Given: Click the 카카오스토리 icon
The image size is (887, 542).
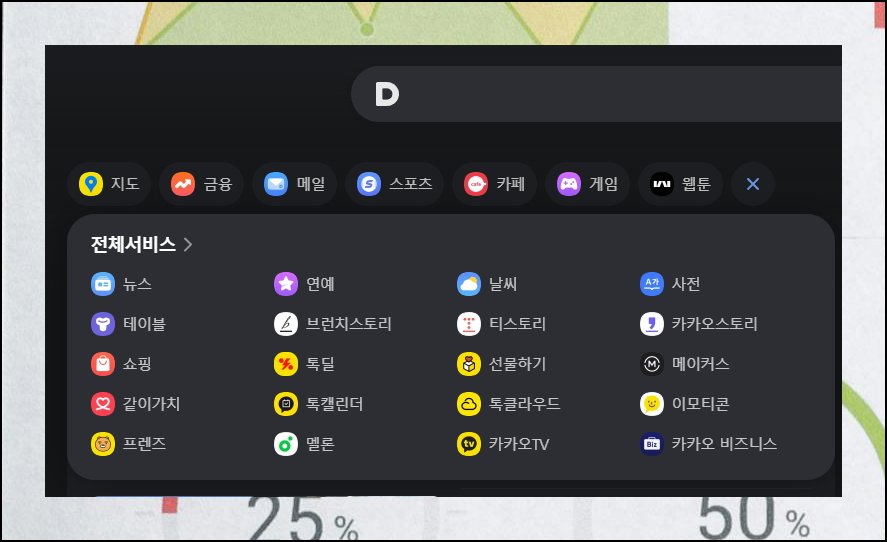Looking at the screenshot, I should point(652,324).
